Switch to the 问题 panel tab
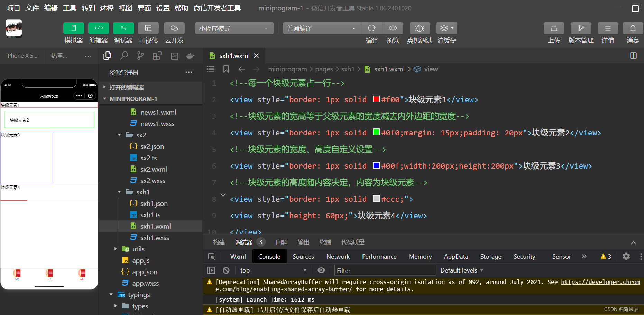Viewport: 644px width, 315px height. coord(282,242)
